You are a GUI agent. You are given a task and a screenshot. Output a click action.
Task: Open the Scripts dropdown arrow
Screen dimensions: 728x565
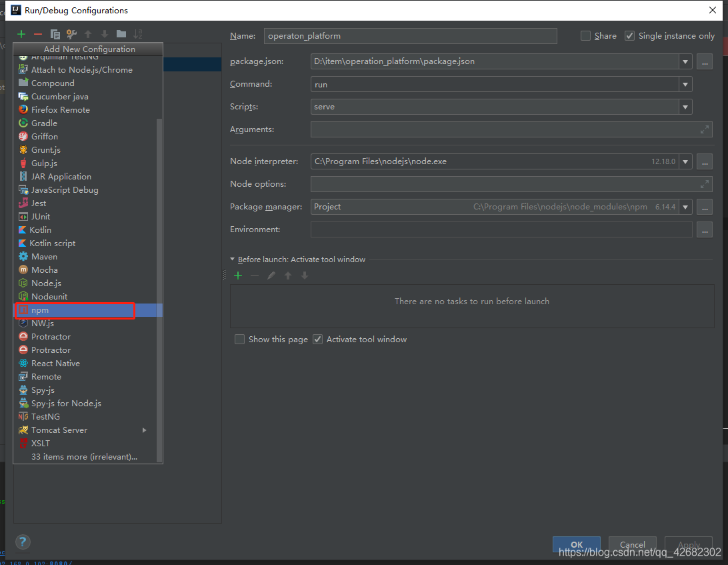point(685,107)
